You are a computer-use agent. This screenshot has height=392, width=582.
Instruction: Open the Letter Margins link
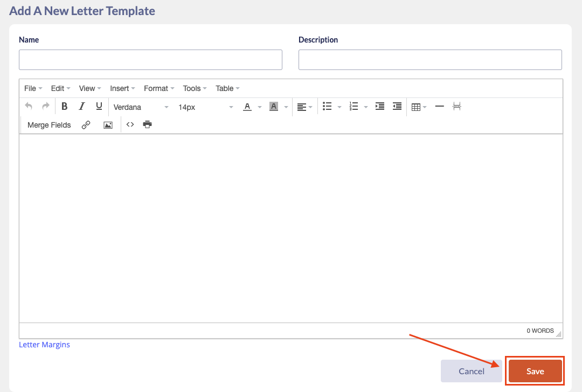pyautogui.click(x=44, y=345)
